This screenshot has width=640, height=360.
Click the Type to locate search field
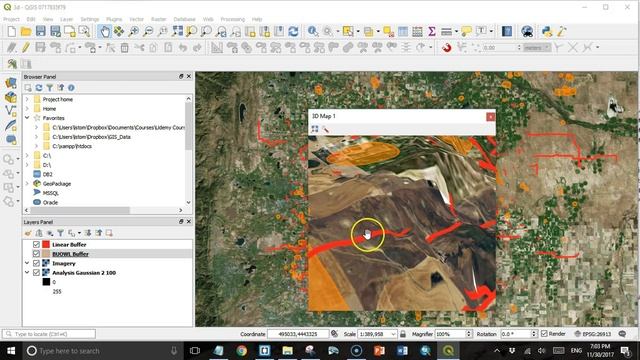coord(49,334)
